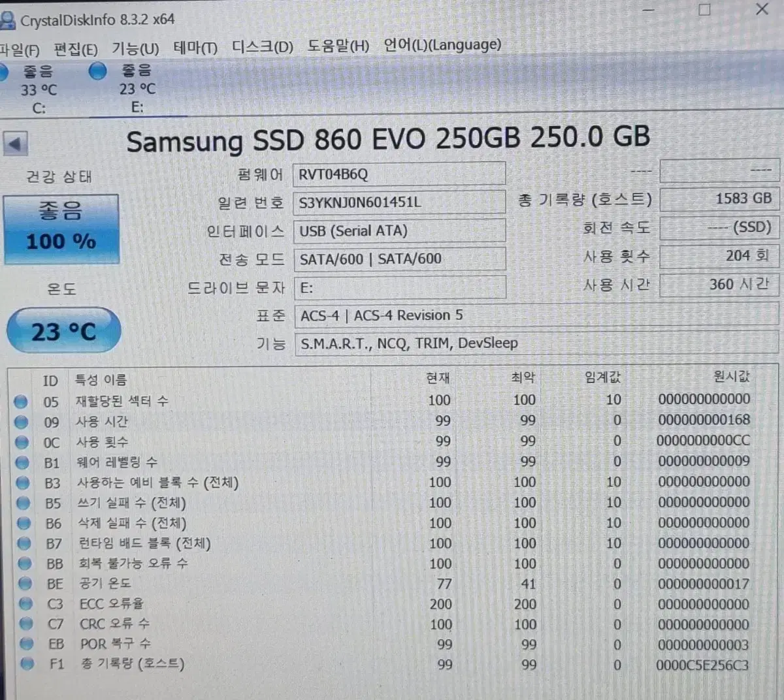
Task: Click status dot for attribute B1 웨어 레벨링 수
Action: click(23, 462)
